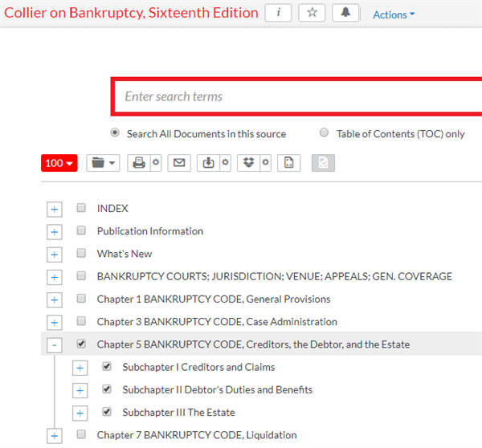This screenshot has height=448, width=482.
Task: Open the red 100 selected items dropdown
Action: [x=59, y=163]
